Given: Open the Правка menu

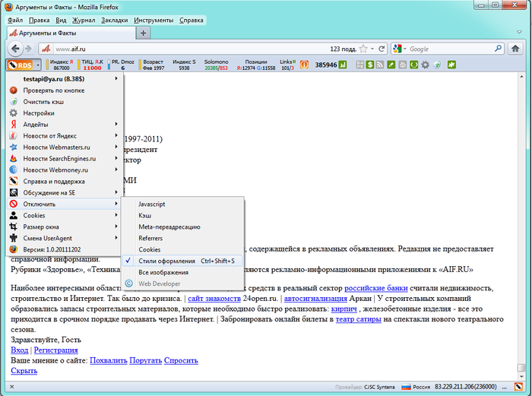Looking at the screenshot, I should [39, 21].
